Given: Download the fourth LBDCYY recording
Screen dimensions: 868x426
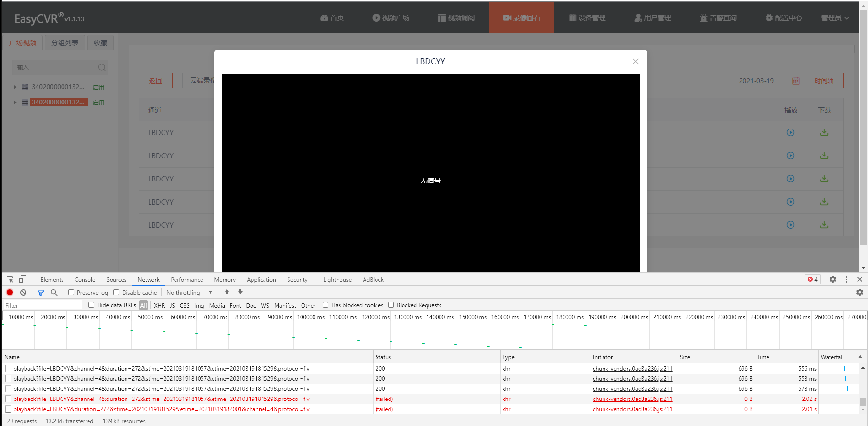Looking at the screenshot, I should click(824, 202).
